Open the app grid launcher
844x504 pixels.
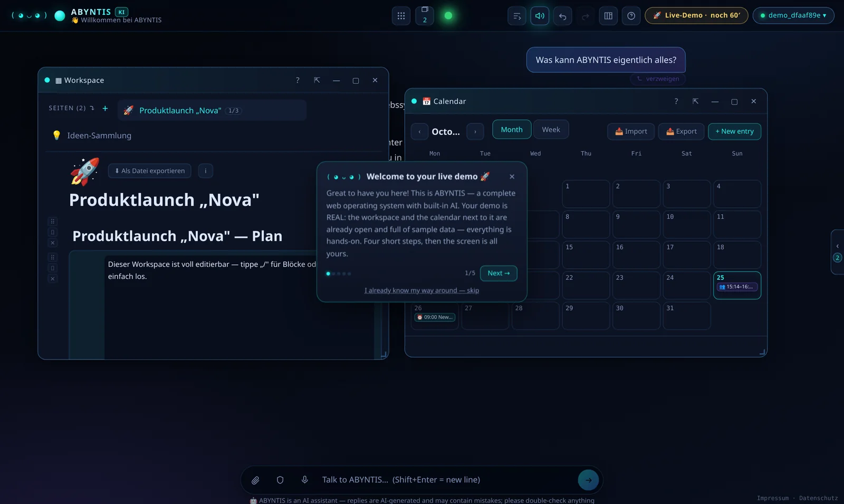[401, 16]
